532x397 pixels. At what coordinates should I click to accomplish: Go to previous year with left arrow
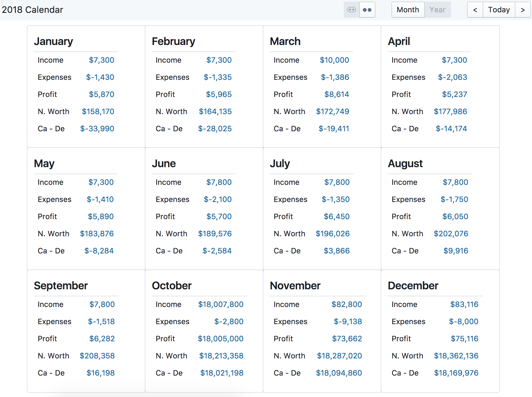[475, 10]
